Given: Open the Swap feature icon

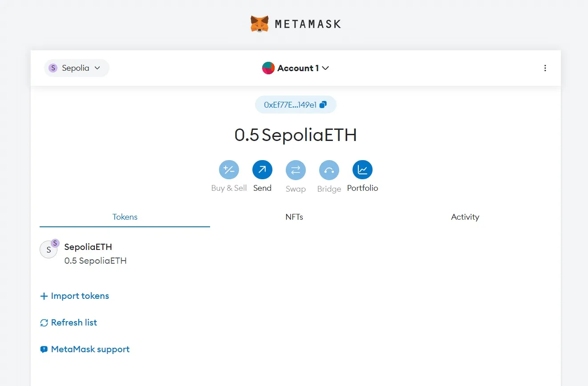Looking at the screenshot, I should [296, 169].
